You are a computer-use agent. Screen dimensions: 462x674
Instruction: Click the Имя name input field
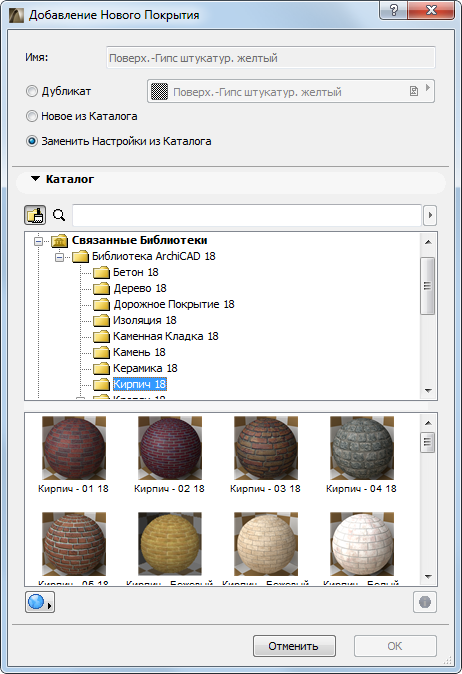[271, 58]
